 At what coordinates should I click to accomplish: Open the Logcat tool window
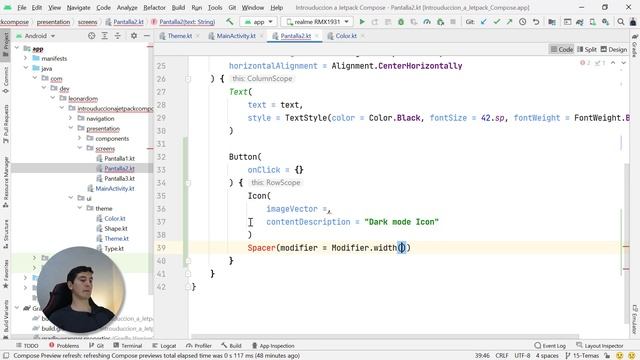164,346
